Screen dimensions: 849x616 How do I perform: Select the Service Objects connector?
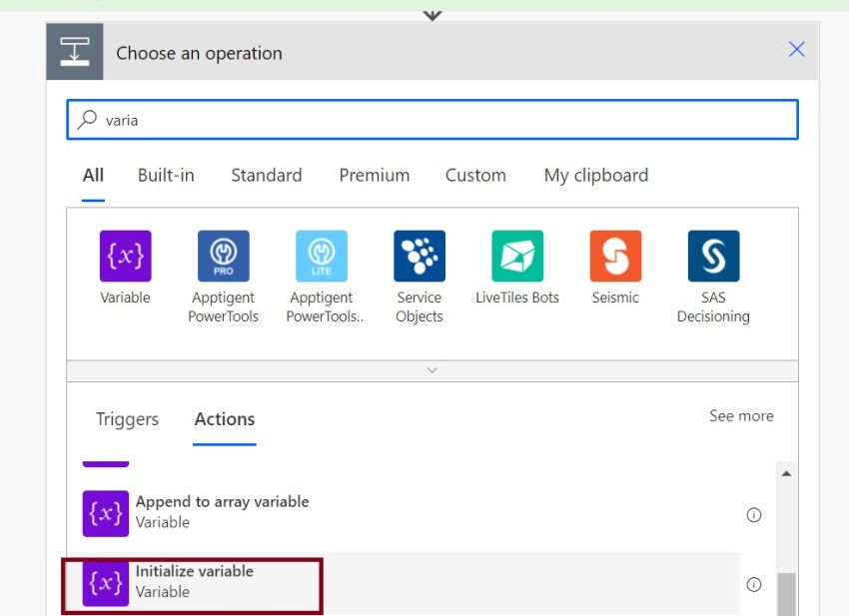point(419,255)
